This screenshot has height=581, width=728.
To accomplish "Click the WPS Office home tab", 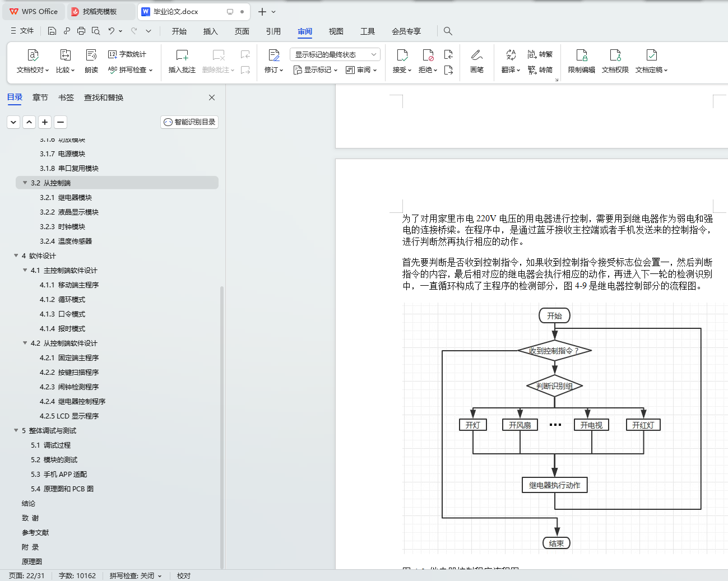I will point(34,12).
